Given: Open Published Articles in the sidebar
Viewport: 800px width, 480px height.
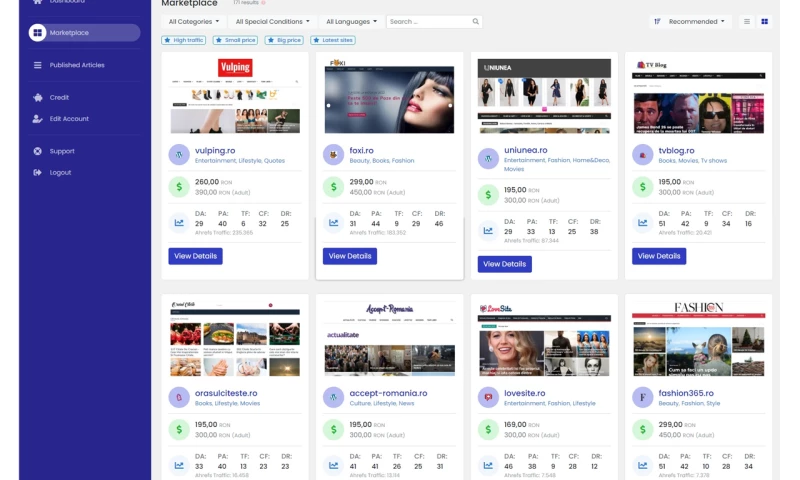Looking at the screenshot, I should coord(77,65).
